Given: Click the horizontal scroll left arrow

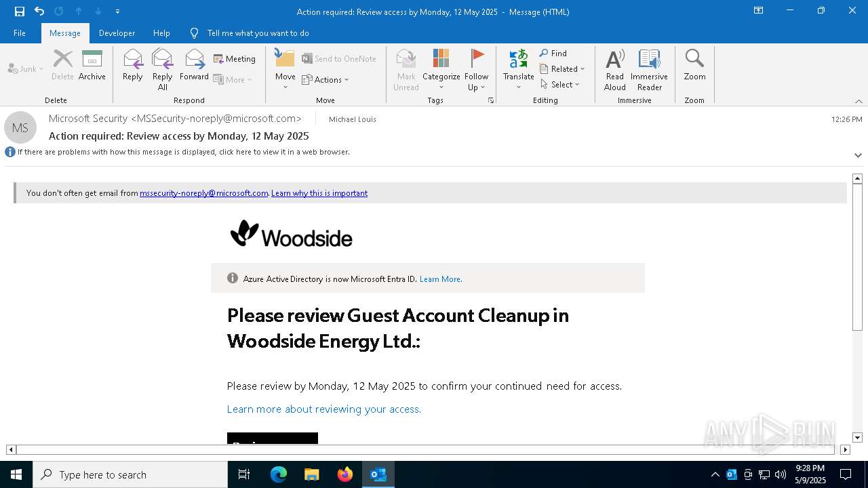Looking at the screenshot, I should [x=11, y=449].
